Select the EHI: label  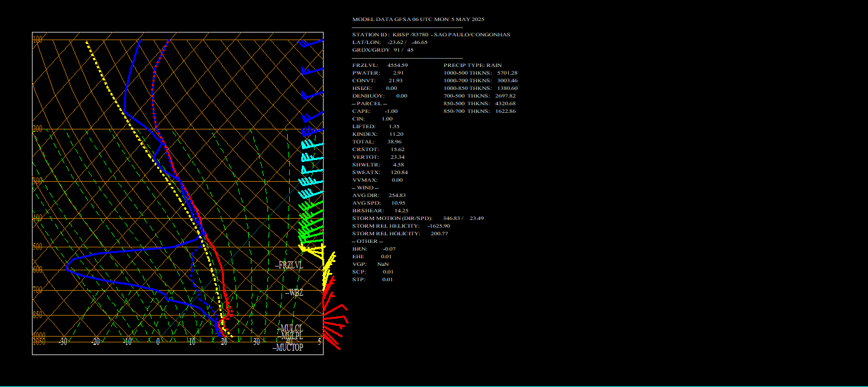coord(357,256)
